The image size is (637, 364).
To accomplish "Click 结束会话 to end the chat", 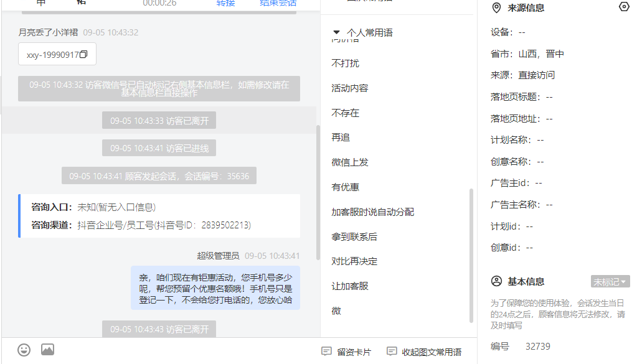I will [x=278, y=3].
